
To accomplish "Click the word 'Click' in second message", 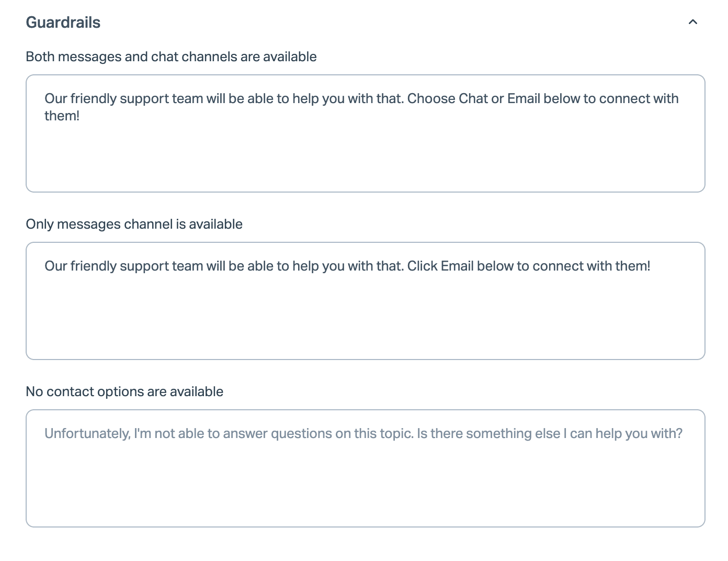I will tap(422, 266).
